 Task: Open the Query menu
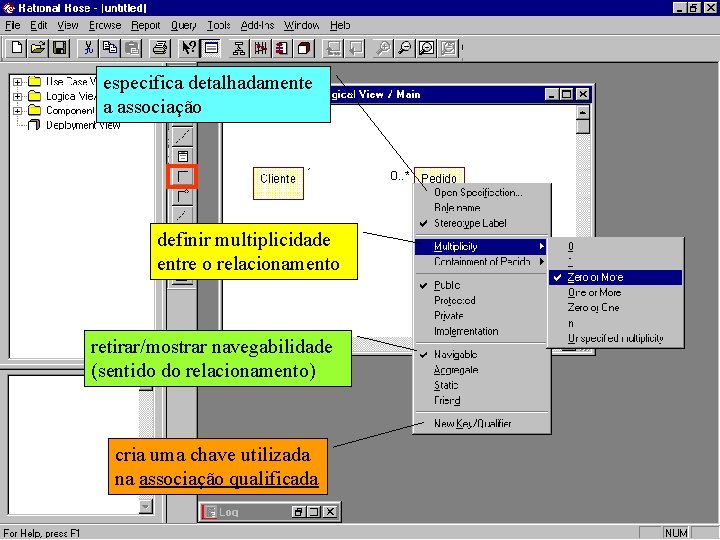[184, 25]
